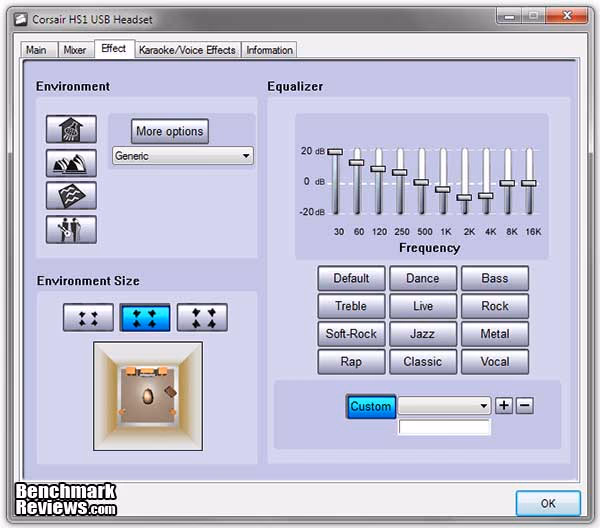Screen dimensions: 600x528
Task: Open the Karaoke/Voice Effects tab
Action: pos(187,50)
